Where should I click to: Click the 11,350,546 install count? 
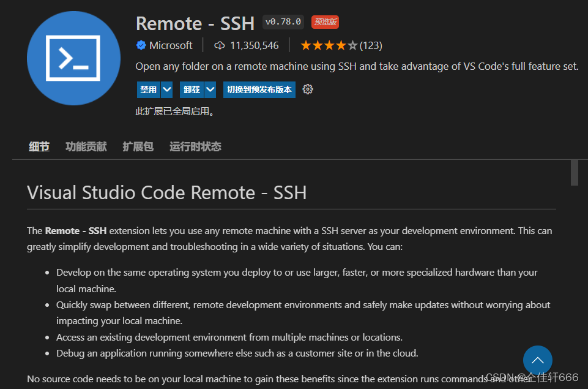255,45
